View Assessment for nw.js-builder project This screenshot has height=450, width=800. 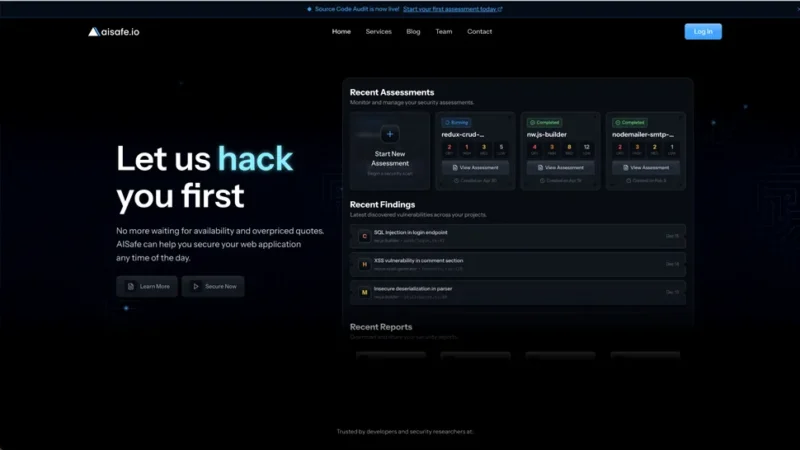pyautogui.click(x=561, y=167)
